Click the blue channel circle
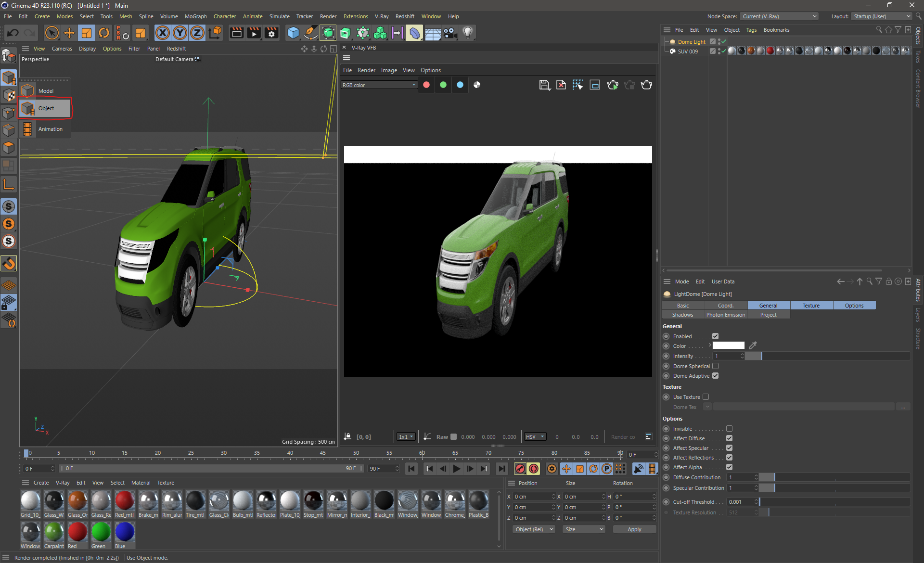Image resolution: width=924 pixels, height=563 pixels. click(460, 85)
